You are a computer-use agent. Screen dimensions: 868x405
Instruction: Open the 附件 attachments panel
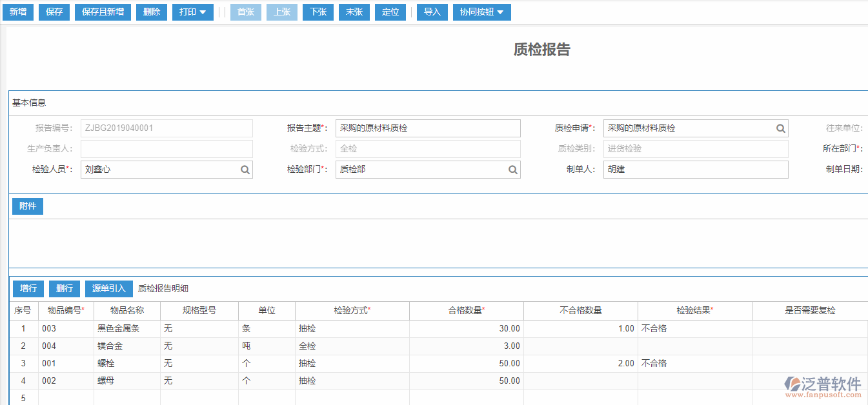click(x=27, y=206)
